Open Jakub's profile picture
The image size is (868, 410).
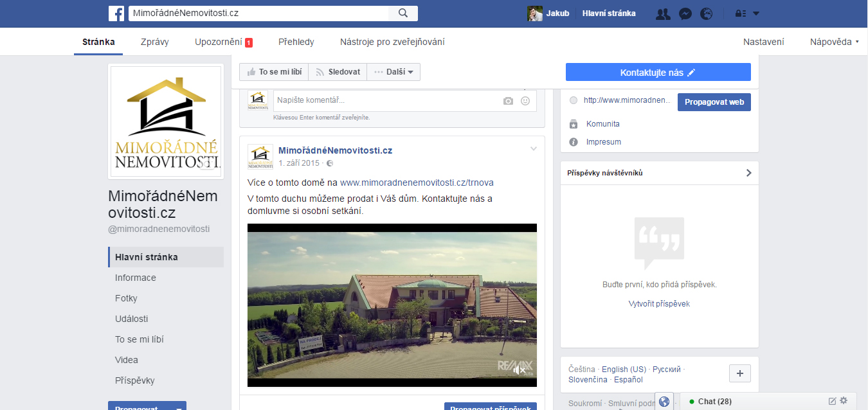tap(534, 13)
